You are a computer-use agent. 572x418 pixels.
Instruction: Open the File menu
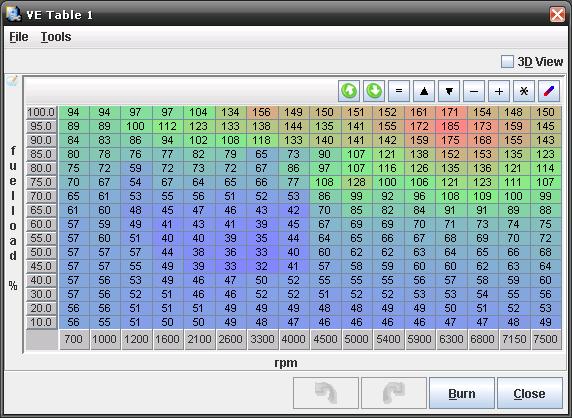click(19, 37)
